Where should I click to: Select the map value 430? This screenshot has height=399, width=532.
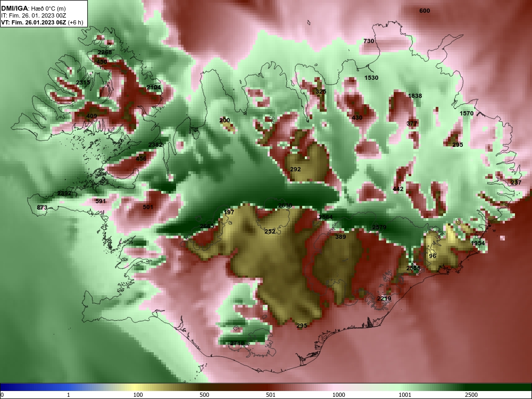click(x=357, y=118)
